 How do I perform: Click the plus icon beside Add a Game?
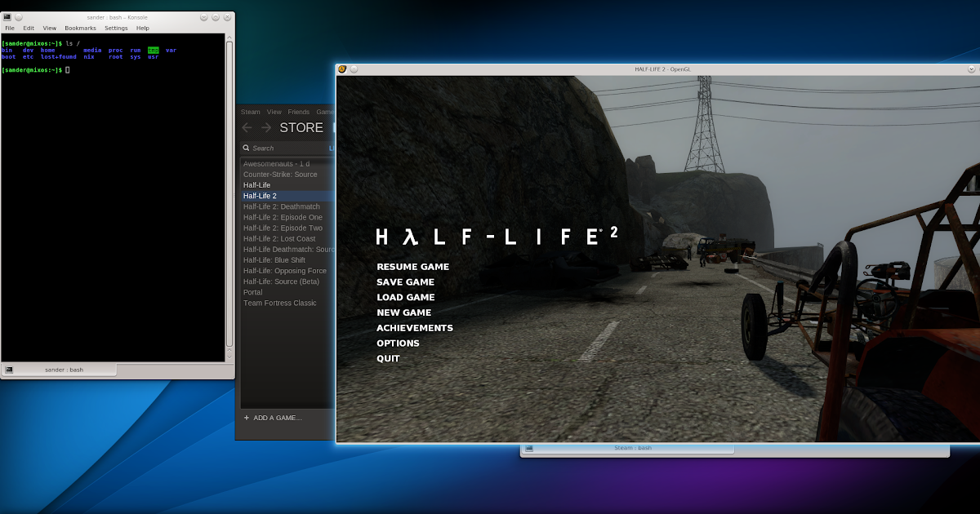(247, 418)
